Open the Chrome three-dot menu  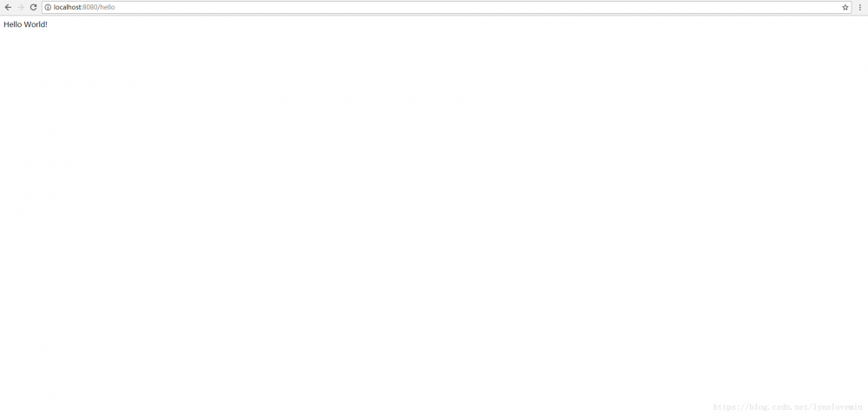click(859, 7)
